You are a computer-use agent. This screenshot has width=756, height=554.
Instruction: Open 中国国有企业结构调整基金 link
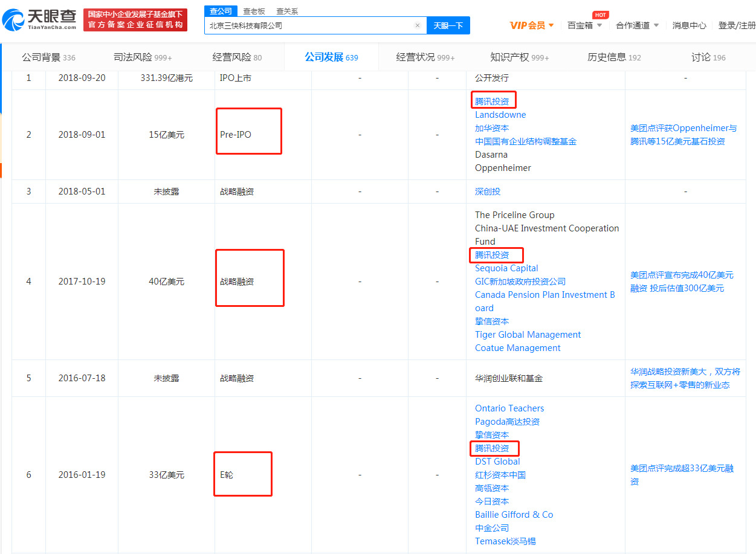pyautogui.click(x=526, y=141)
